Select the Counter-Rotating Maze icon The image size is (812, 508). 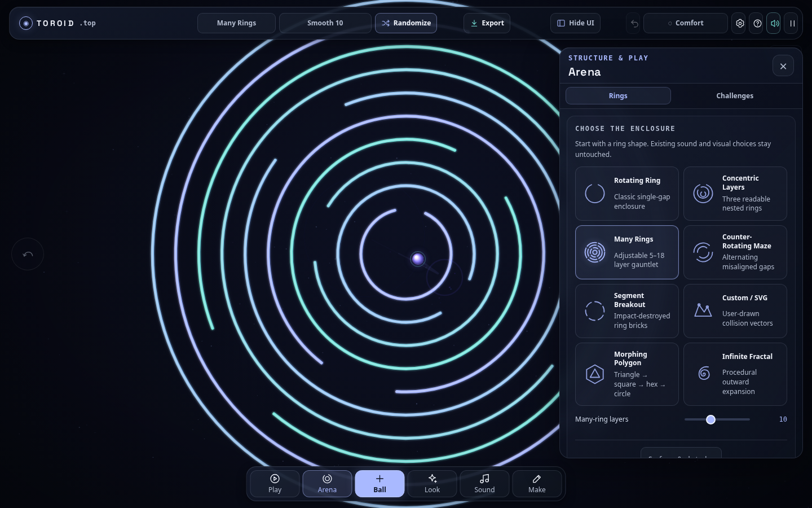tap(703, 252)
